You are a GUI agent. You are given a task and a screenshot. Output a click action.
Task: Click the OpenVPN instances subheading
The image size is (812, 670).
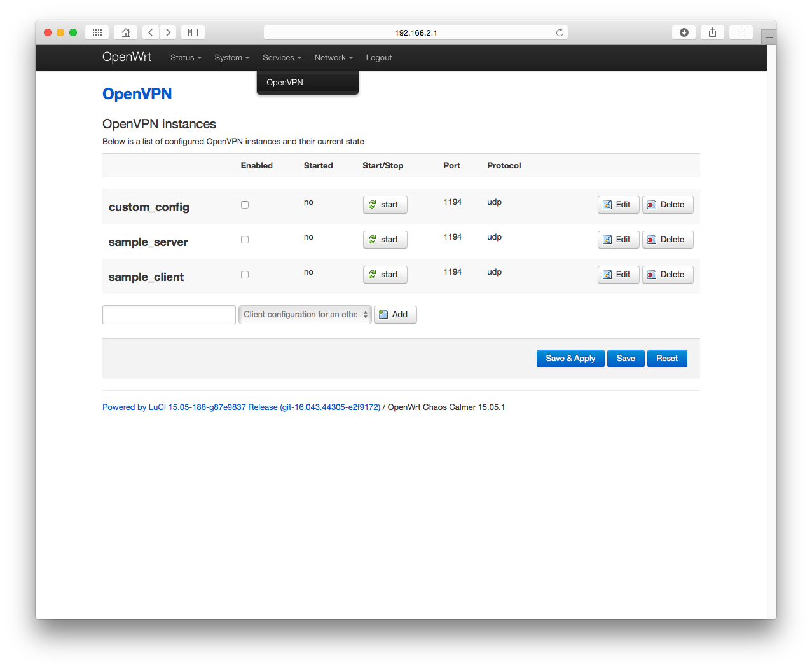coord(159,125)
